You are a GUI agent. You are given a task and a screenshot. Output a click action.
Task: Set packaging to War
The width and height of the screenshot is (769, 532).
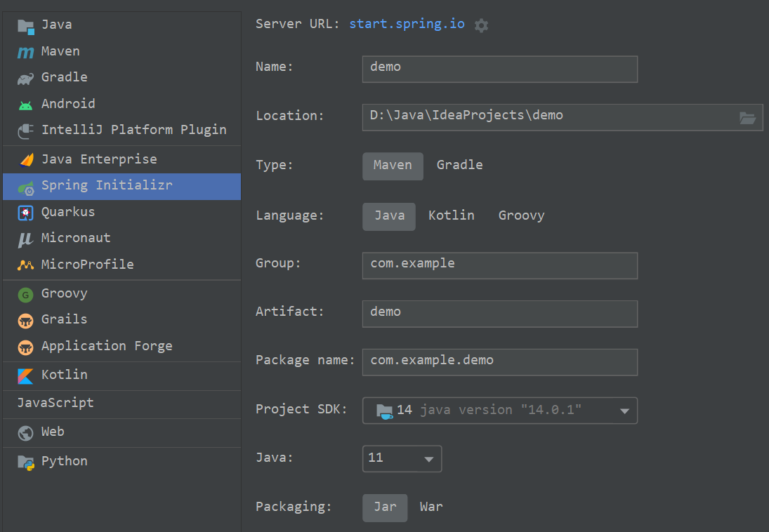point(431,507)
